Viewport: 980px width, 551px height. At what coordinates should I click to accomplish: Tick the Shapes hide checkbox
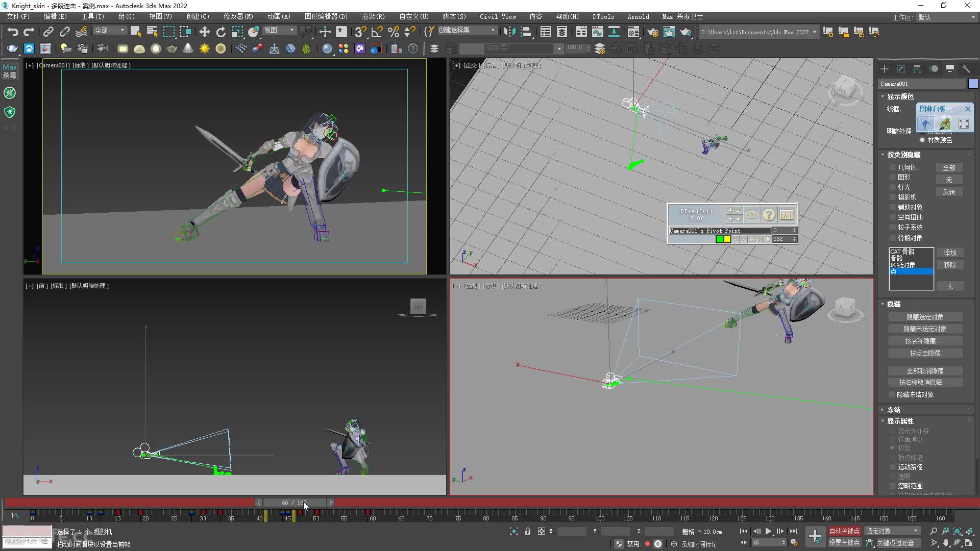pyautogui.click(x=893, y=177)
